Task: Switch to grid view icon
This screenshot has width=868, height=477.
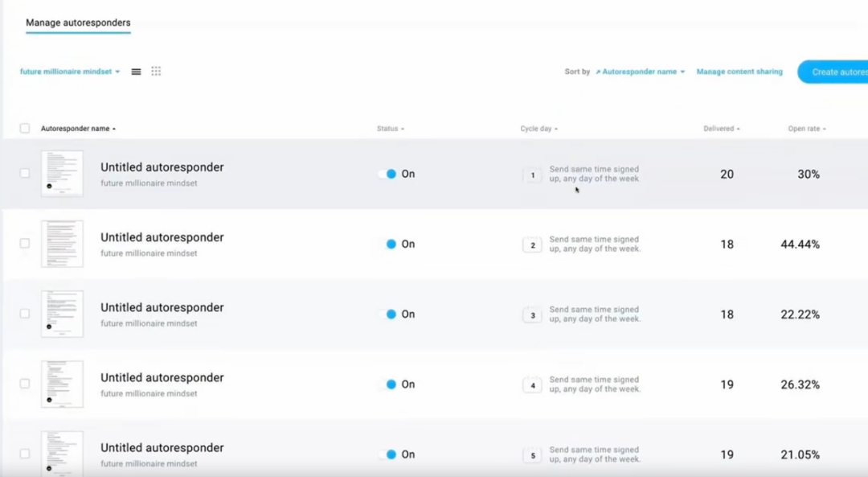Action: click(x=156, y=72)
